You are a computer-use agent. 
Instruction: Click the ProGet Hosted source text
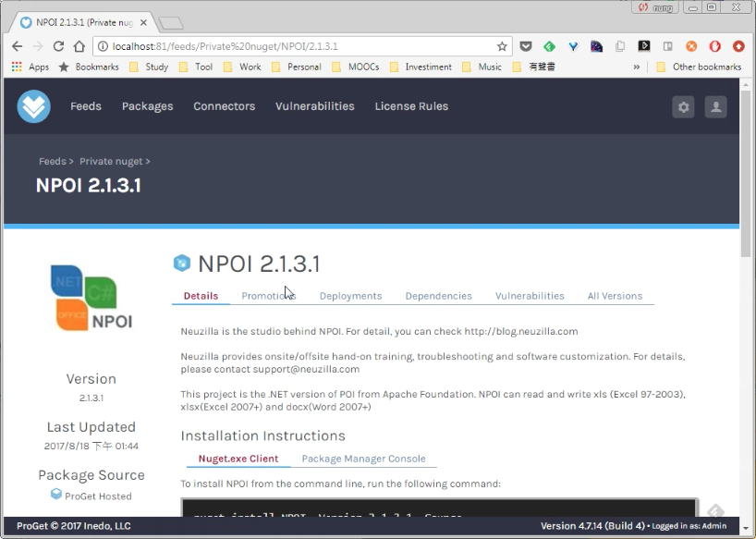pyautogui.click(x=98, y=496)
